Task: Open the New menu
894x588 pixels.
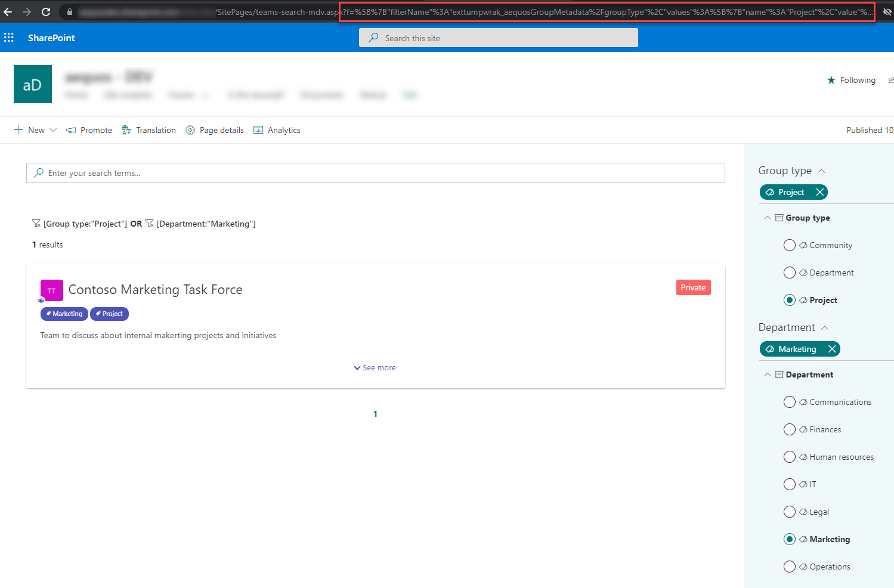Action: click(x=35, y=130)
